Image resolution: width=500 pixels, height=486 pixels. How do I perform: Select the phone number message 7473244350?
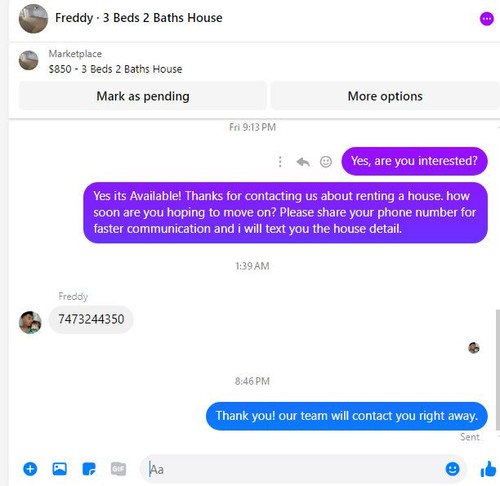pyautogui.click(x=91, y=319)
